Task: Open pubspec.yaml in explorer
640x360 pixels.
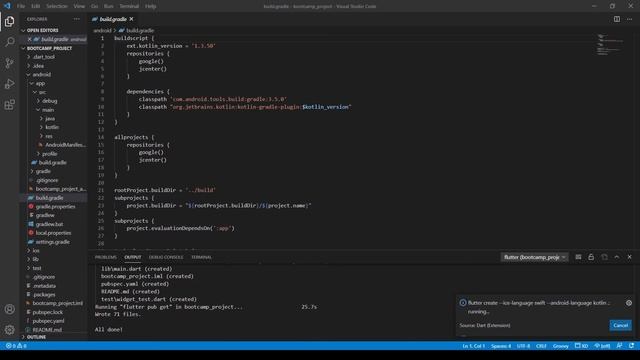Action: tap(49, 321)
